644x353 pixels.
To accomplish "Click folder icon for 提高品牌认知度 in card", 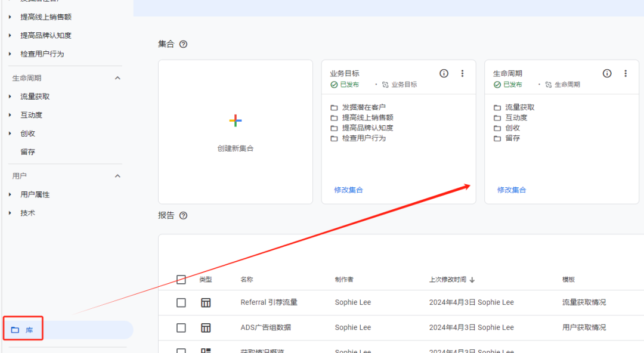I will tap(334, 128).
